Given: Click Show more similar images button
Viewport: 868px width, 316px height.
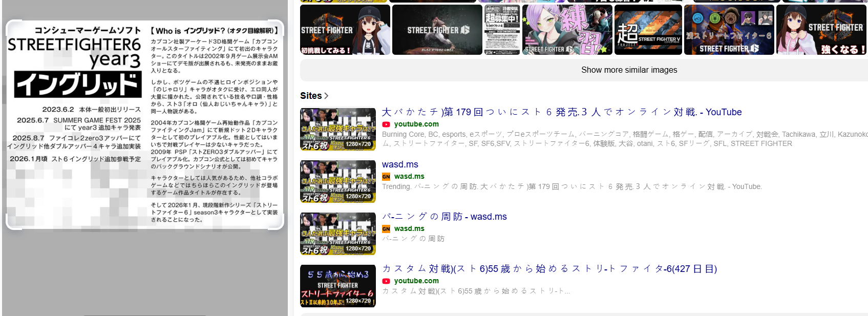Looking at the screenshot, I should pos(629,70).
